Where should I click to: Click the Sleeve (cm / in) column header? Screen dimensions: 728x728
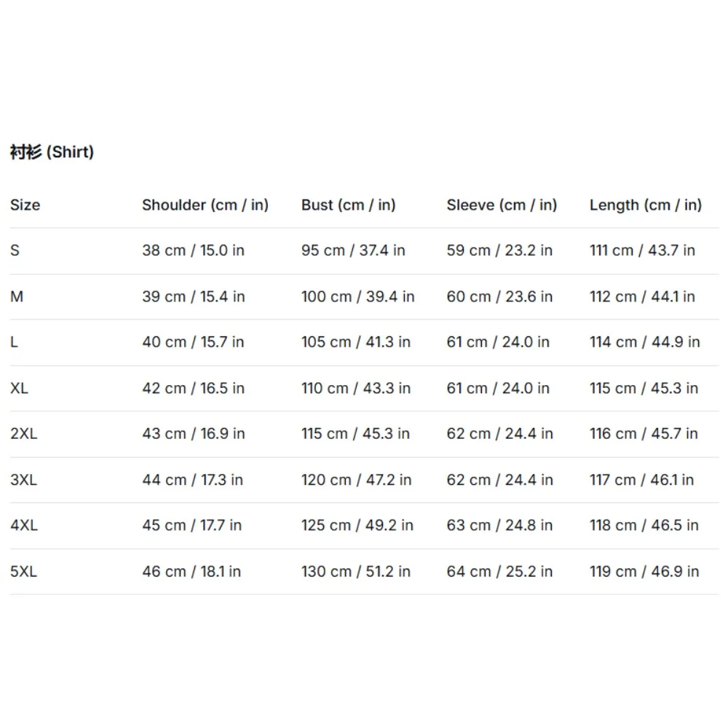pos(502,205)
